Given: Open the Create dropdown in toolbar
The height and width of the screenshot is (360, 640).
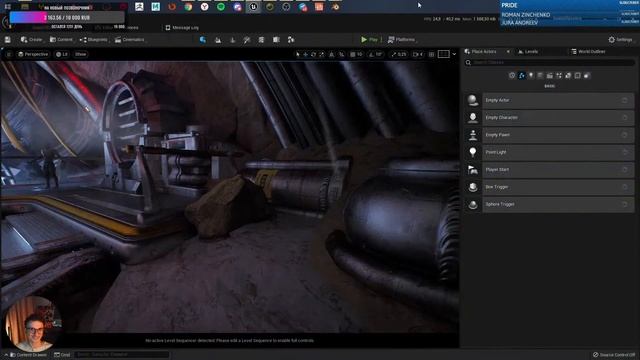Looking at the screenshot, I should pos(31,40).
